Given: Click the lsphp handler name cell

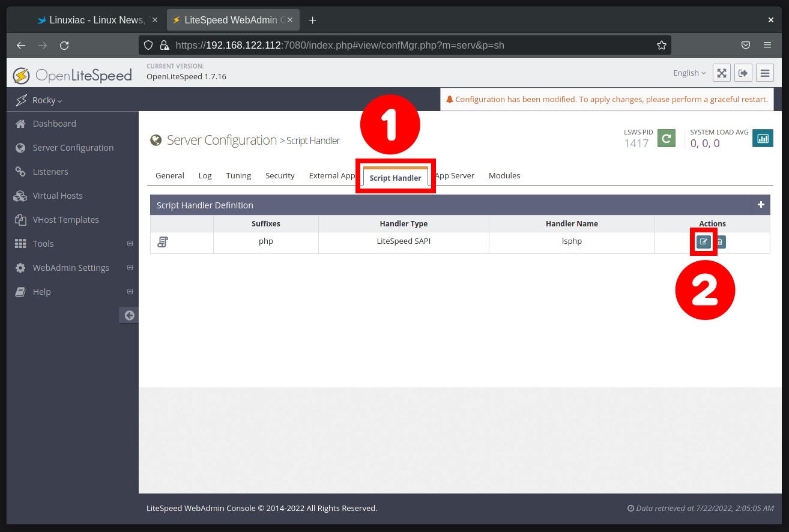Looking at the screenshot, I should 572,241.
